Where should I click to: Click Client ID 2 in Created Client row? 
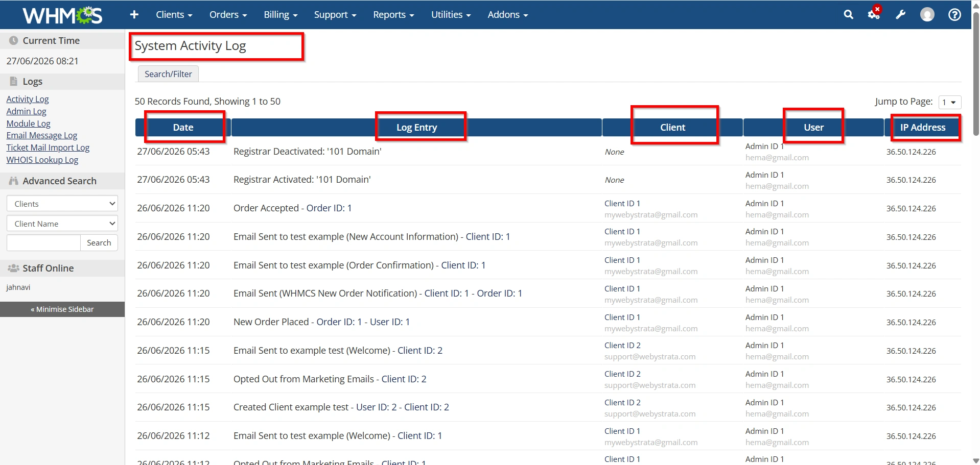point(622,402)
